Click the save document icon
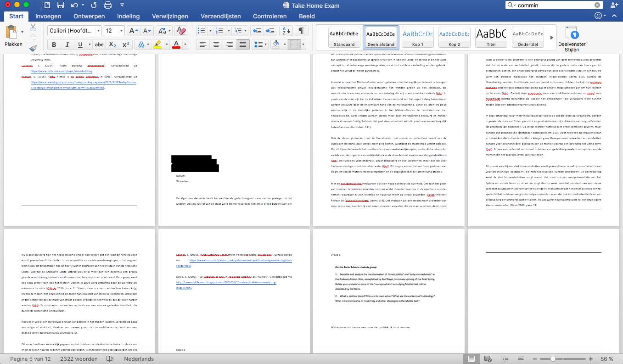 (x=61, y=6)
